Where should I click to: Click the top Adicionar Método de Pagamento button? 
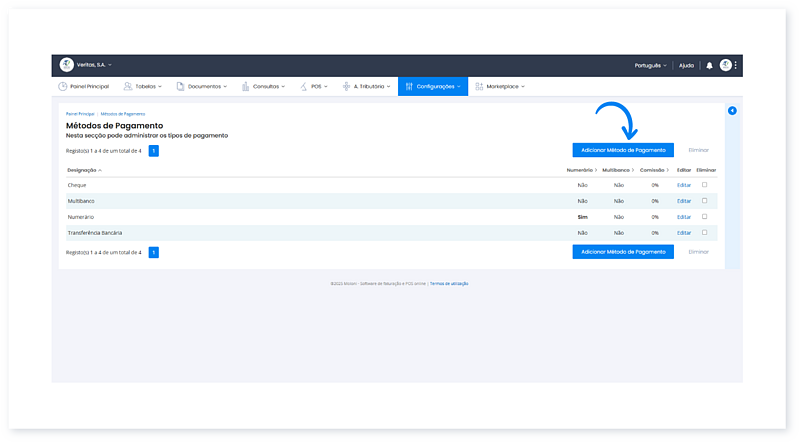tap(623, 150)
